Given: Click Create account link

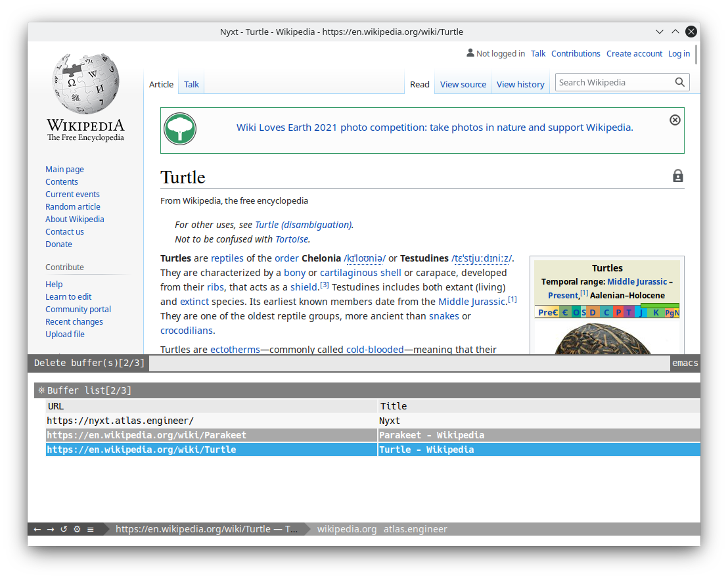Looking at the screenshot, I should (x=634, y=54).
